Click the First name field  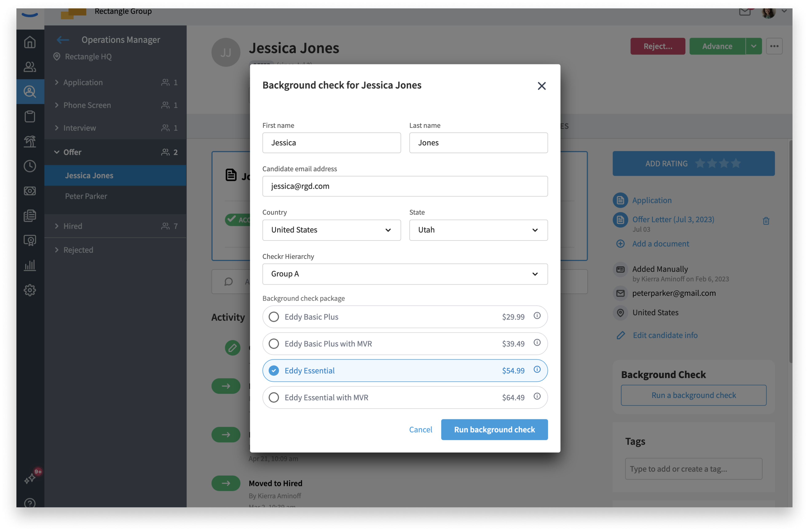pyautogui.click(x=331, y=143)
